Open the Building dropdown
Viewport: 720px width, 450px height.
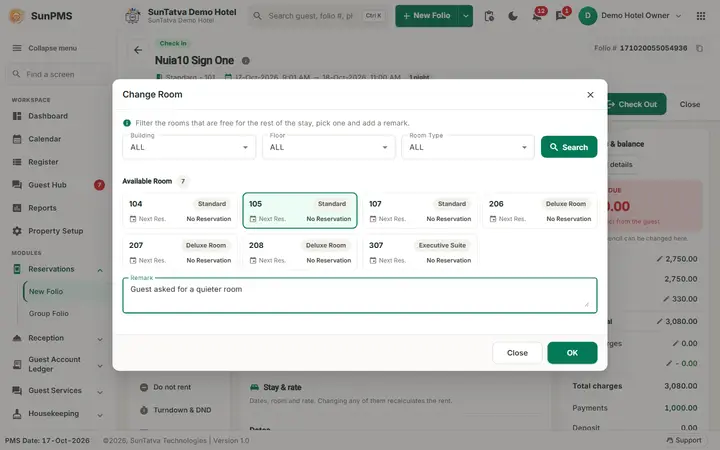189,147
